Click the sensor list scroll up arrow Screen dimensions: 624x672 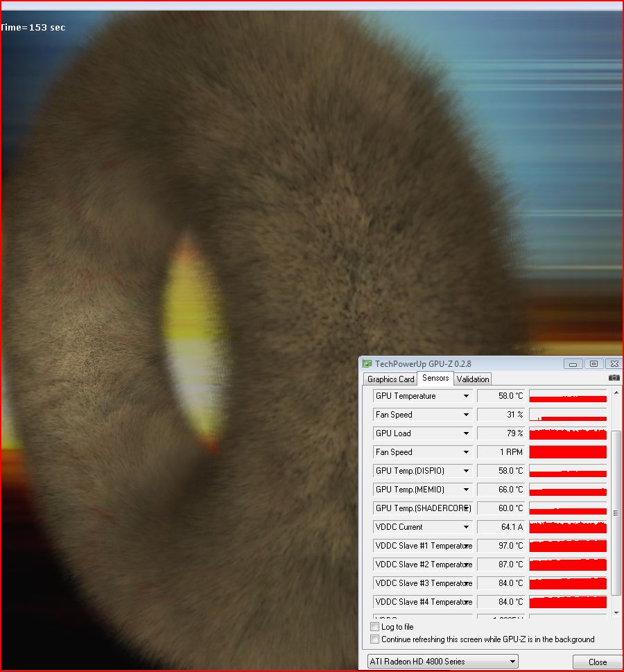tap(616, 393)
